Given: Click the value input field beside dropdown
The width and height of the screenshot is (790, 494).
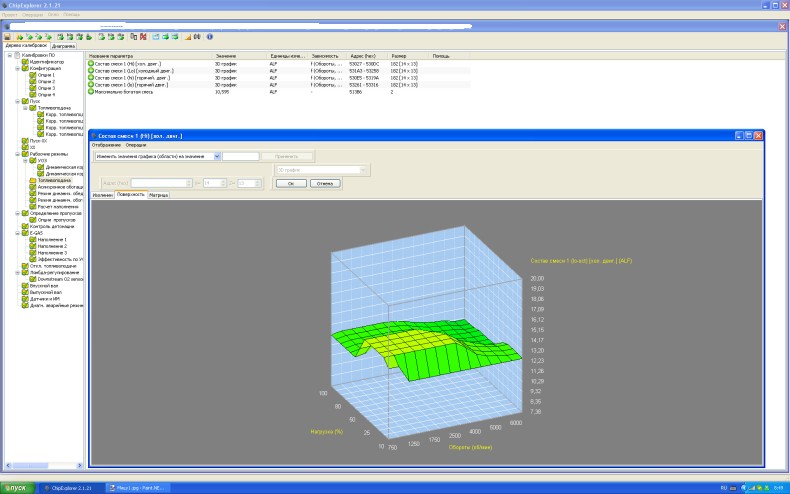Looking at the screenshot, I should pyautogui.click(x=240, y=157).
